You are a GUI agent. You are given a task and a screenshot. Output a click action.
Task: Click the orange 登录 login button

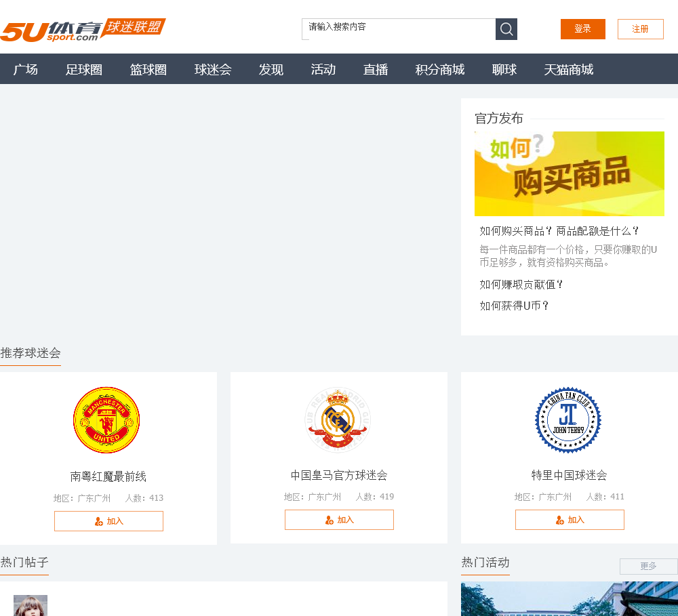(583, 29)
